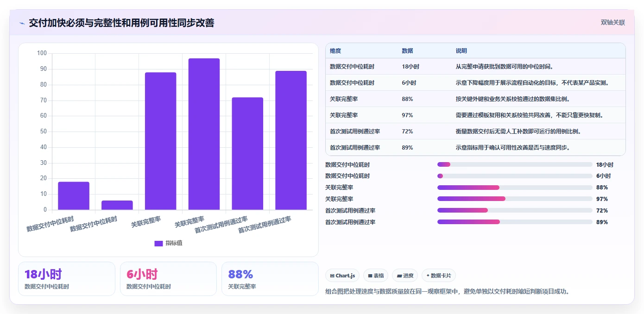This screenshot has width=644, height=314.
Task: Click the slide title 交付加快必须与完整性
Action: pyautogui.click(x=121, y=23)
